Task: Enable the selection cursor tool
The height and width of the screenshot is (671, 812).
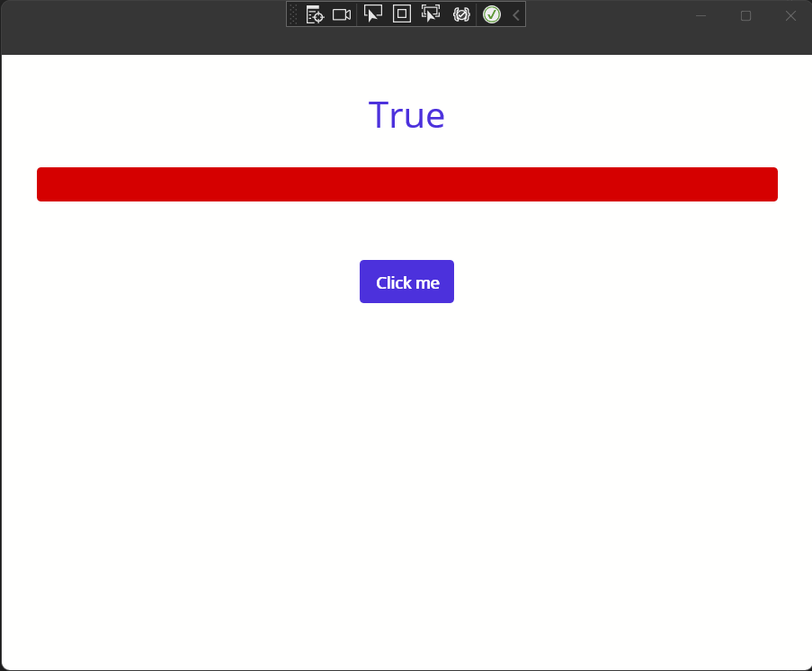Action: click(372, 13)
